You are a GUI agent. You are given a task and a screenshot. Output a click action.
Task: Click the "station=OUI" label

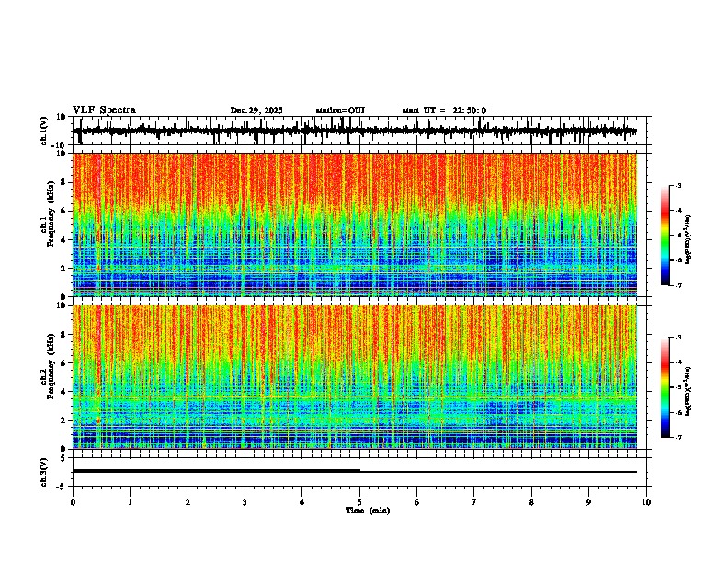[x=340, y=110]
